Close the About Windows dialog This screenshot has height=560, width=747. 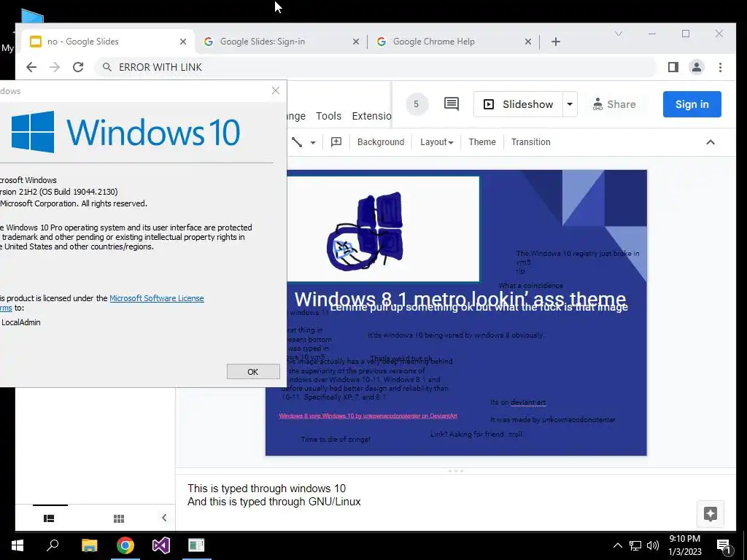pyautogui.click(x=275, y=90)
